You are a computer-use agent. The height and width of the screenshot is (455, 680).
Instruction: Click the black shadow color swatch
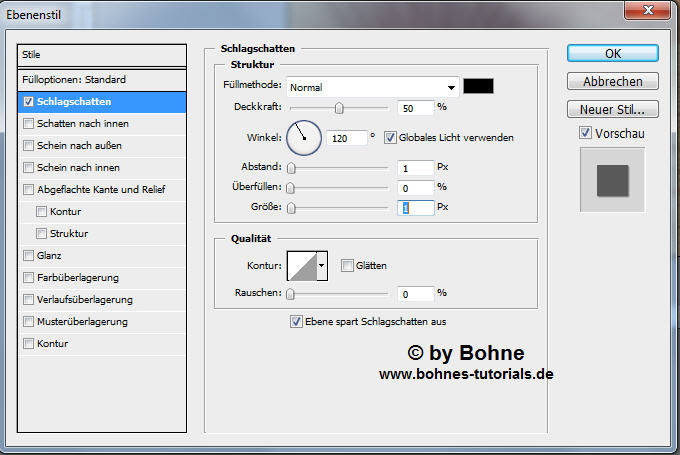point(478,86)
